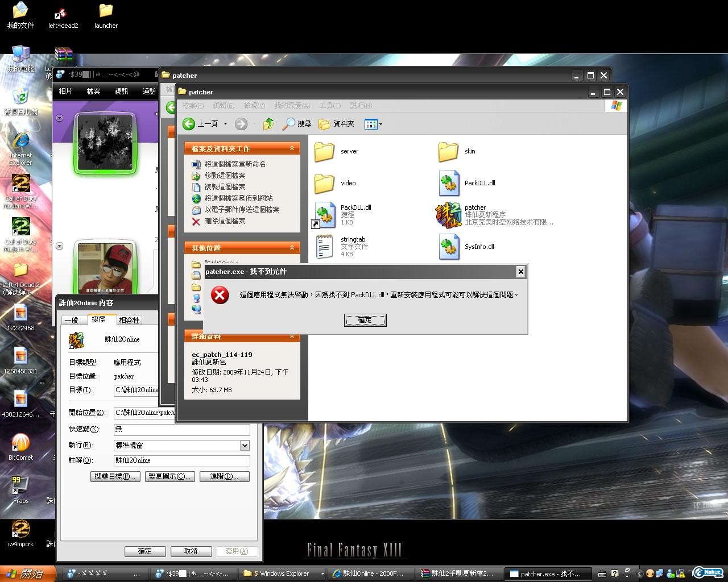The width and height of the screenshot is (728, 582).
Task: Open the 說明(H) menu
Action: (361, 106)
